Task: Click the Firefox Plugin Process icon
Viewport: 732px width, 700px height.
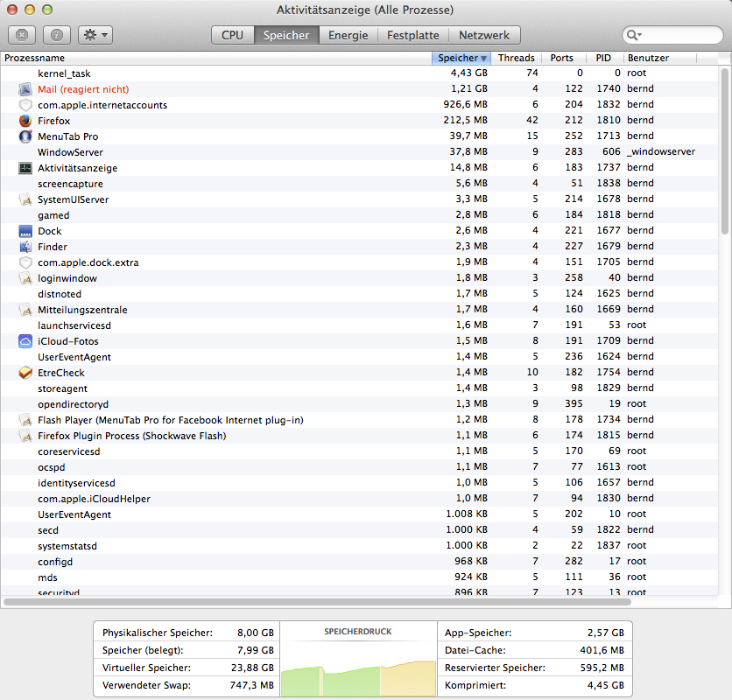Action: 25,436
